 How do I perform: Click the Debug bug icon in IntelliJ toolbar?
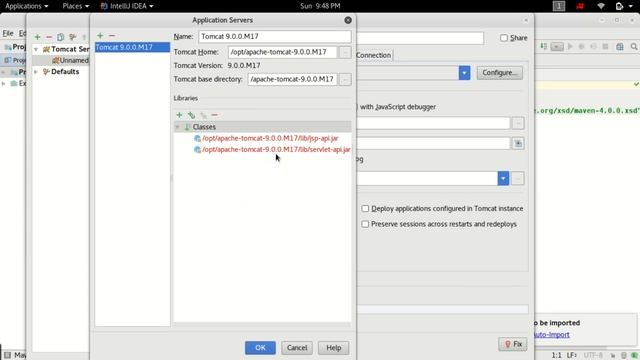click(x=582, y=47)
